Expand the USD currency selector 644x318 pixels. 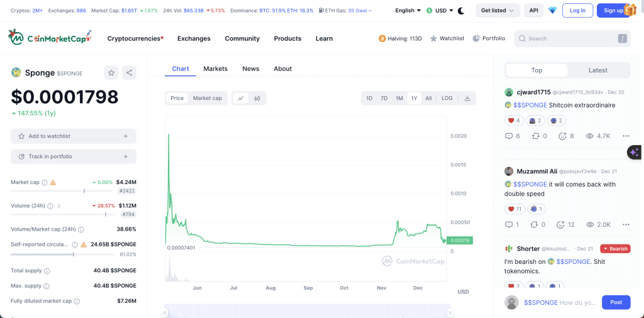[x=440, y=11]
